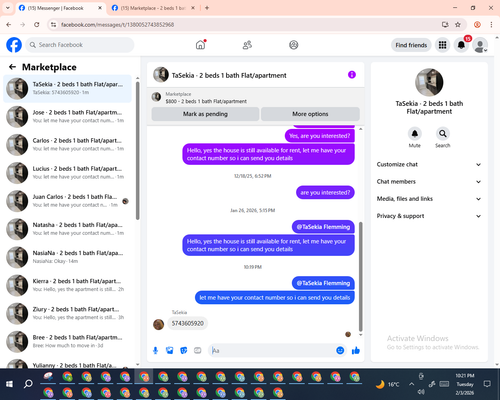Expand Chat members section
The image size is (500, 400).
tap(429, 182)
